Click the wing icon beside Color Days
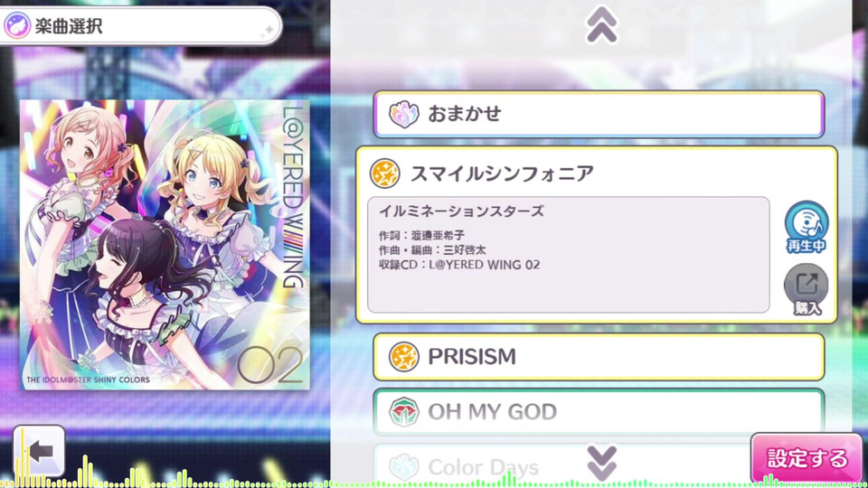Viewport: 868px width, 488px height. click(403, 466)
